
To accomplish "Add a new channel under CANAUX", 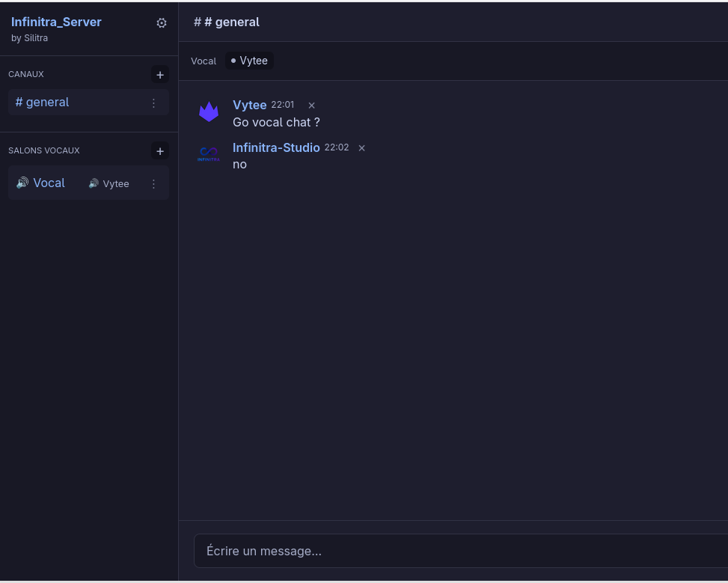I will [x=159, y=74].
